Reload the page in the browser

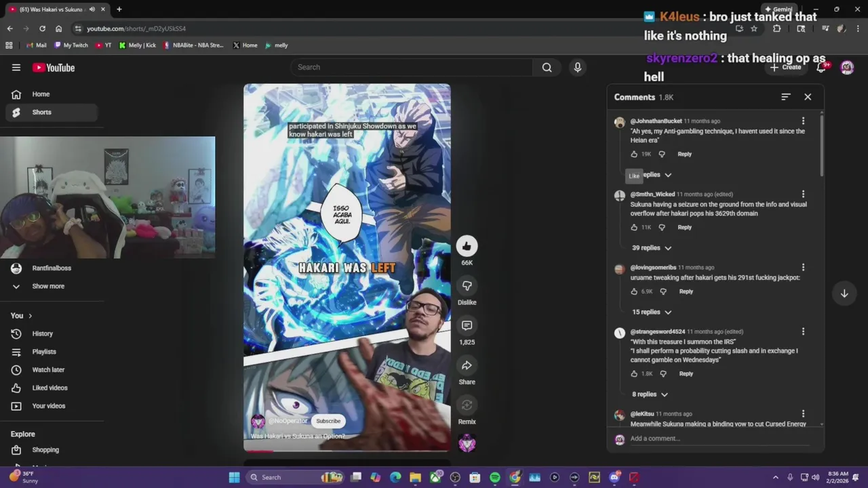click(42, 28)
